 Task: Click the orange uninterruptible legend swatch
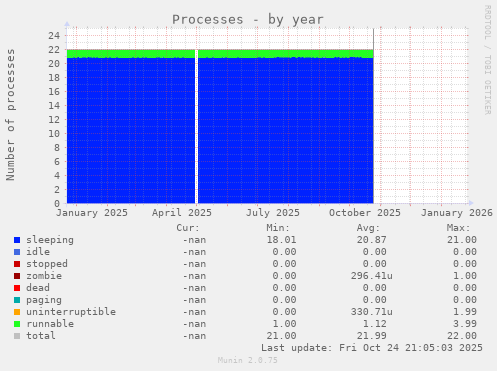pos(17,312)
